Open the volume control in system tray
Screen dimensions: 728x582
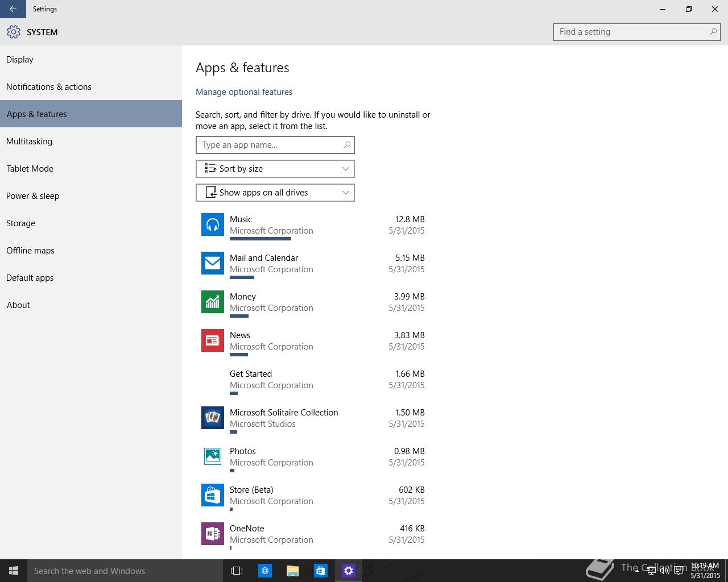(664, 571)
